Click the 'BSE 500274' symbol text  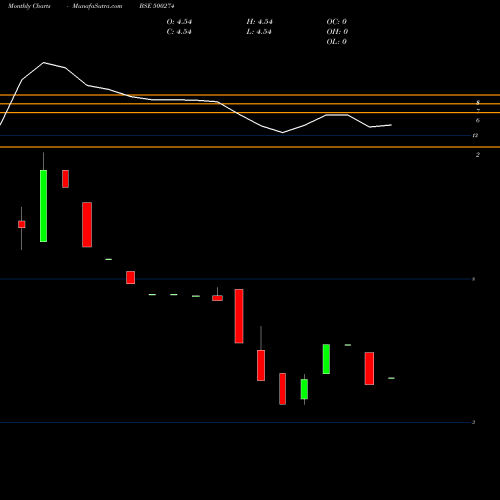click(x=157, y=6)
